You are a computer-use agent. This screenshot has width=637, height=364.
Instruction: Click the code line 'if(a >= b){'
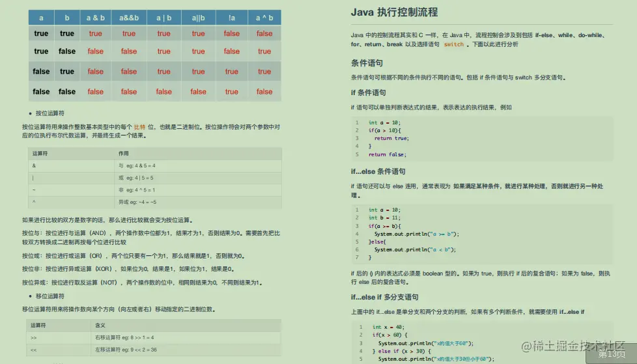[384, 226]
